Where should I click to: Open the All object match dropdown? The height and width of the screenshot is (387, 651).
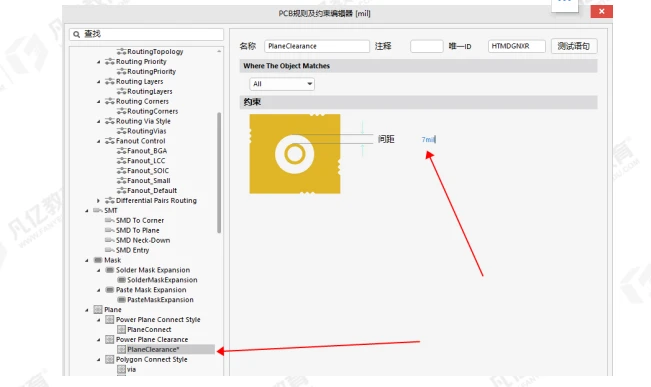point(282,84)
